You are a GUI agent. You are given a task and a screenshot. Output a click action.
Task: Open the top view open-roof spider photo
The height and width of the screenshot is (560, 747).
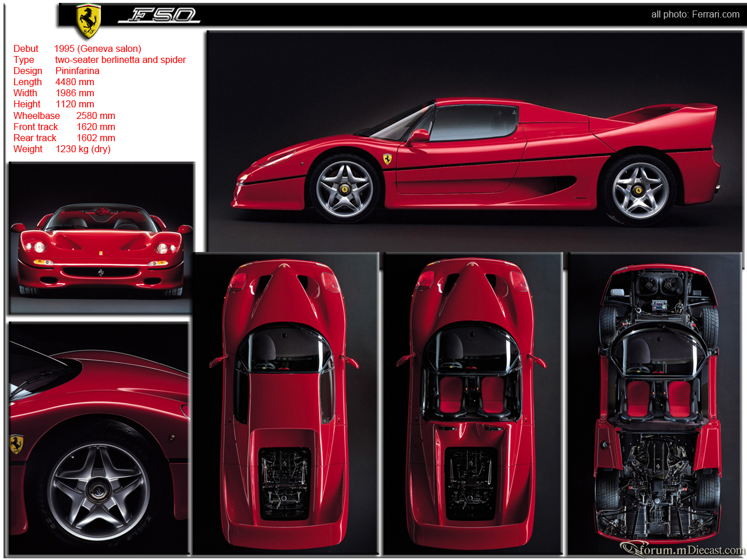pos(472,404)
